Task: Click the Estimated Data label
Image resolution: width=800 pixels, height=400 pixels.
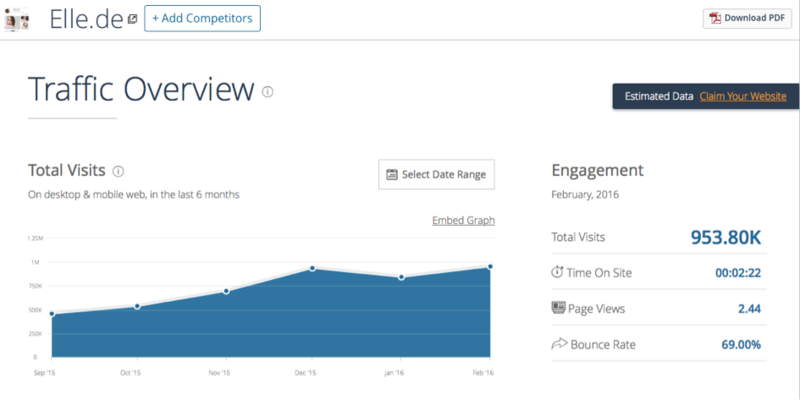Action: tap(659, 96)
